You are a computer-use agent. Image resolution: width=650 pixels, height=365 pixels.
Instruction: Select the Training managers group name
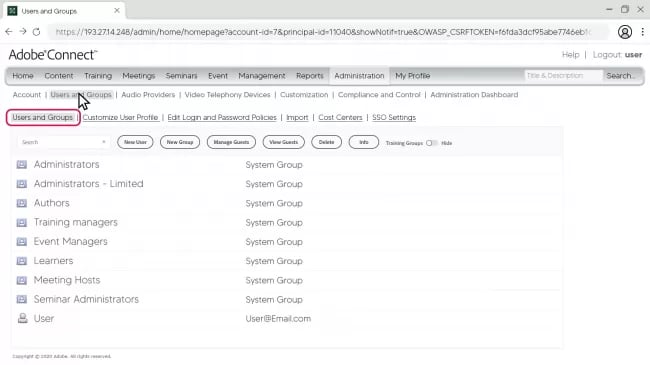[75, 222]
